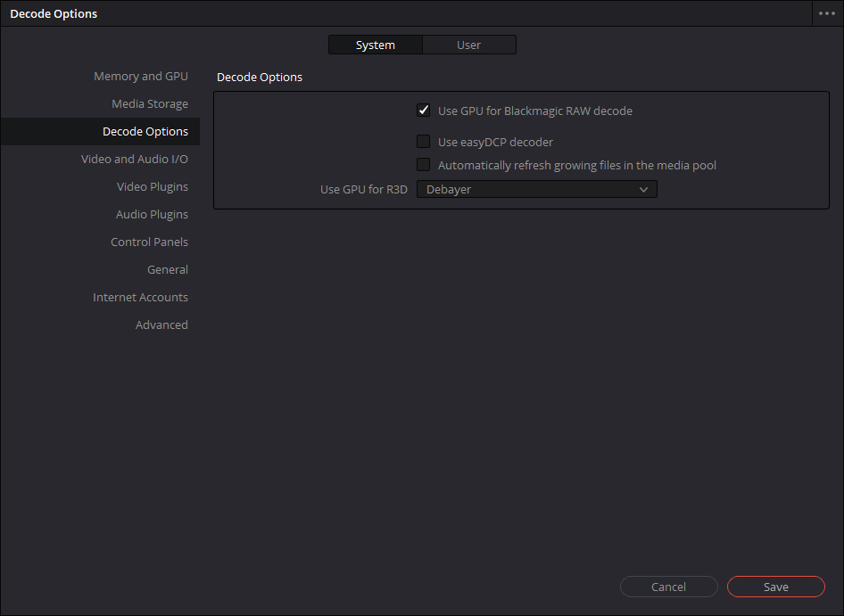Go to Video Plugins section
This screenshot has height=616, width=844.
point(153,186)
